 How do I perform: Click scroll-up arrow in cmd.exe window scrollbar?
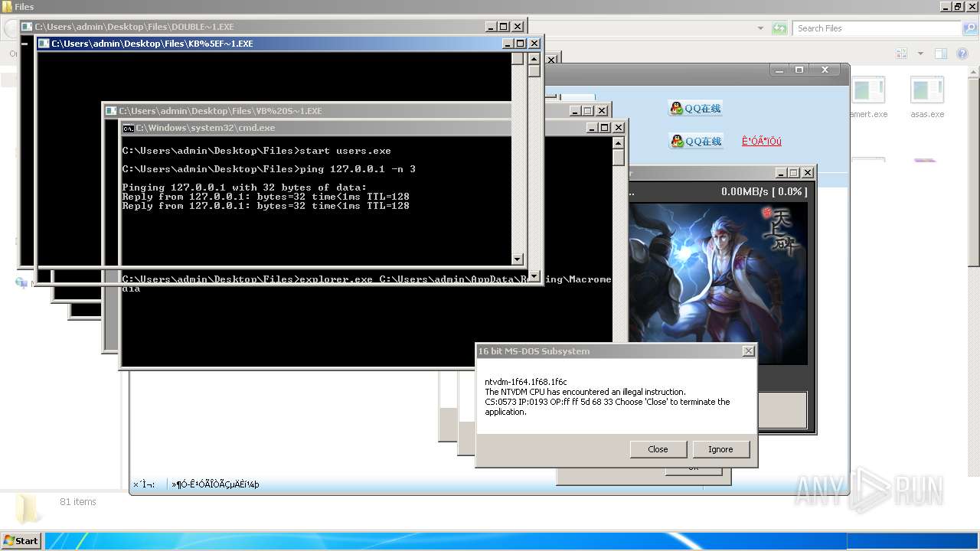[619, 143]
